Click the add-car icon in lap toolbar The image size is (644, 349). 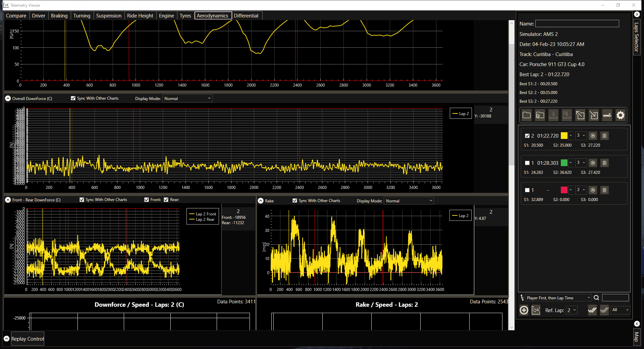[607, 115]
